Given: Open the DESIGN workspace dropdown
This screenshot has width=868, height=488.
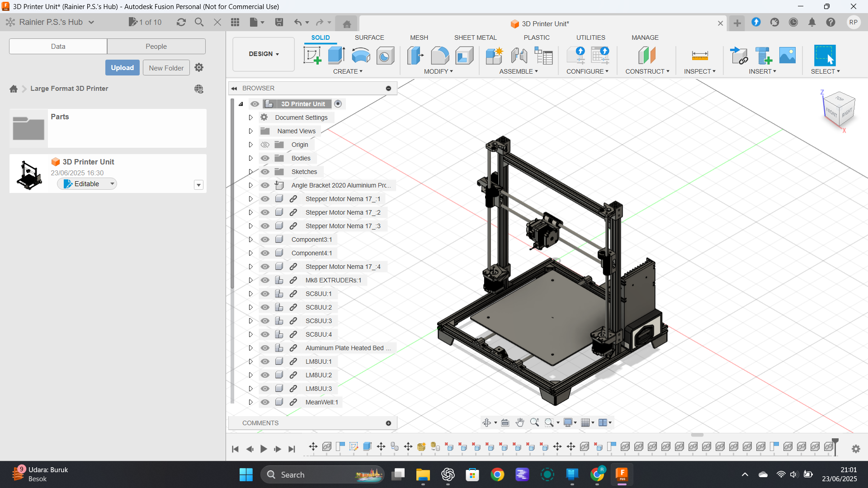Looking at the screenshot, I should click(x=264, y=54).
